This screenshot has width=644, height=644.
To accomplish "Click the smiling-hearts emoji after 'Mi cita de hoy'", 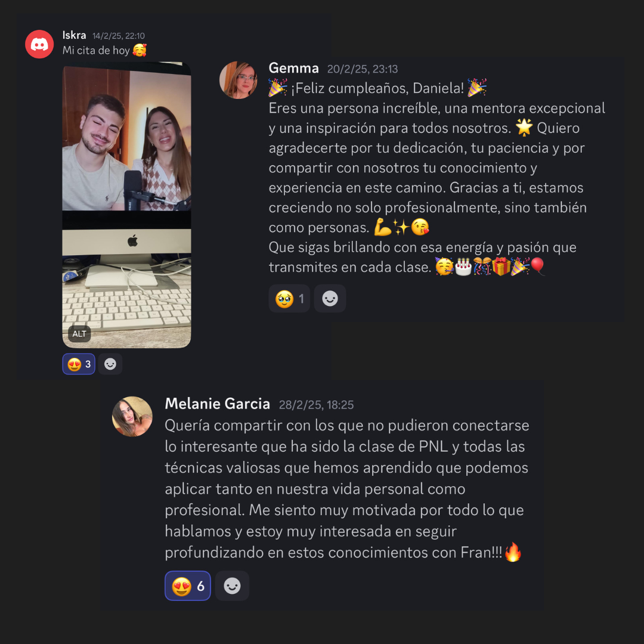I will (x=140, y=50).
